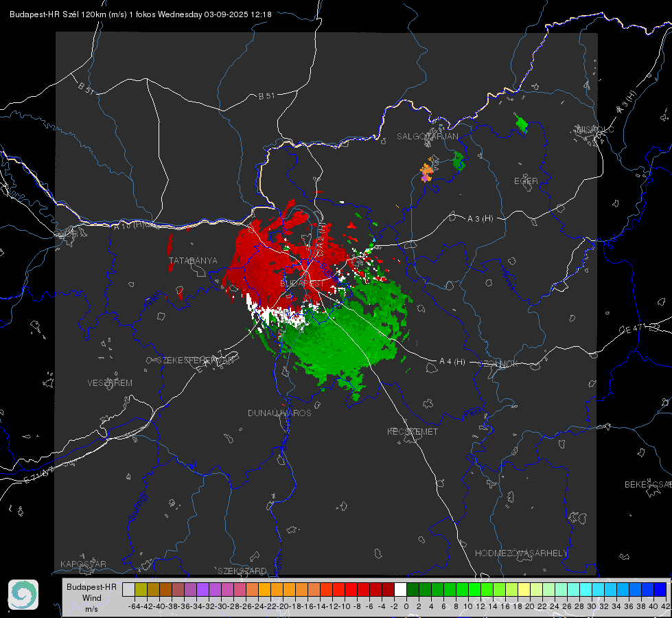The height and width of the screenshot is (618, 672).
Task: Click the 10 legend value
Action: tap(468, 606)
